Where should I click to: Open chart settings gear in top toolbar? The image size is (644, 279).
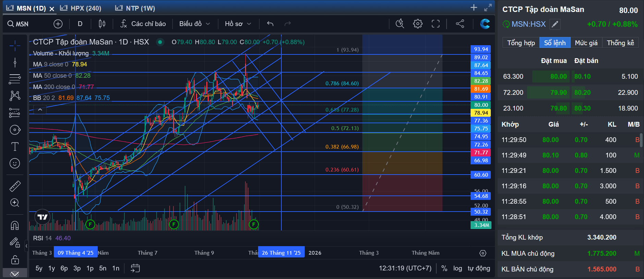pyautogui.click(x=417, y=24)
